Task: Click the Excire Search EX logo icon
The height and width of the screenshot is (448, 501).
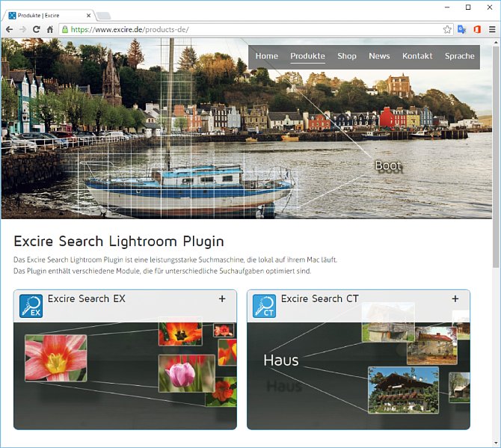Action: pos(31,306)
